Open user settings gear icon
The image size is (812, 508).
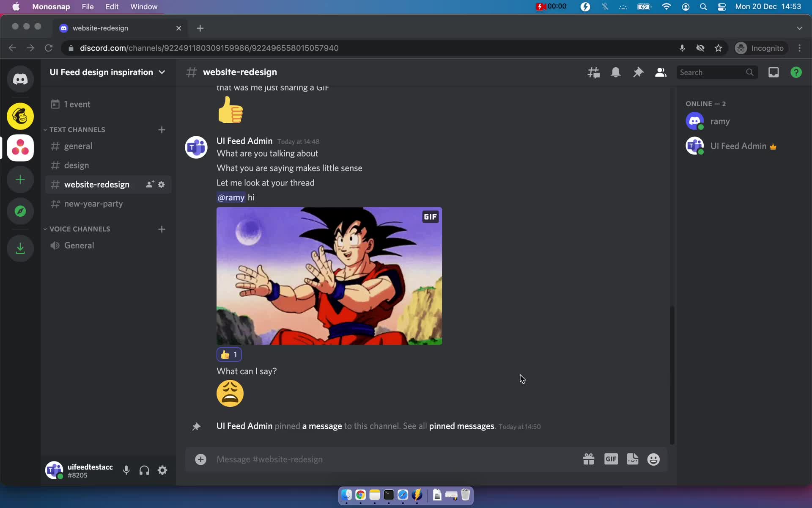click(x=162, y=470)
